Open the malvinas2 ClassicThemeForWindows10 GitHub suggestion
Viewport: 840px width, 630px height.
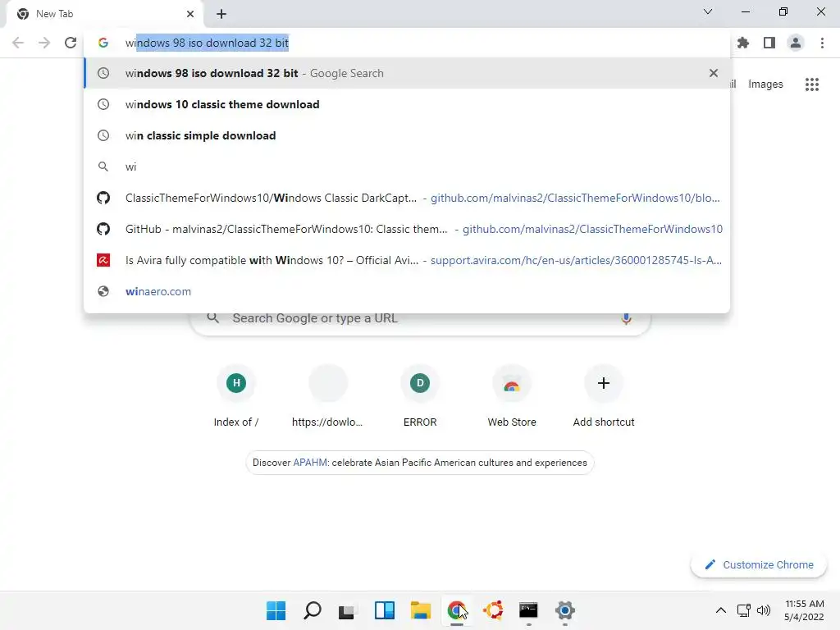[407, 229]
